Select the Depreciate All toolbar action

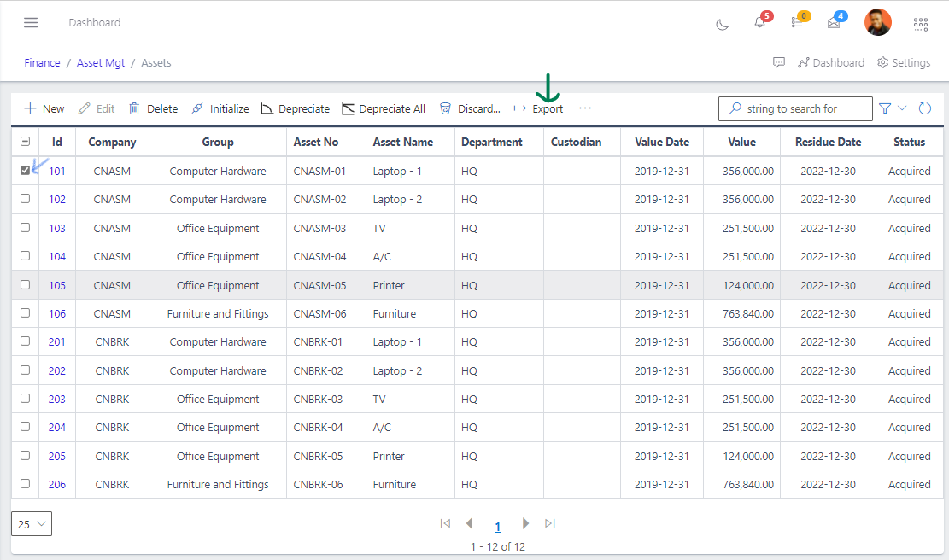pyautogui.click(x=384, y=108)
